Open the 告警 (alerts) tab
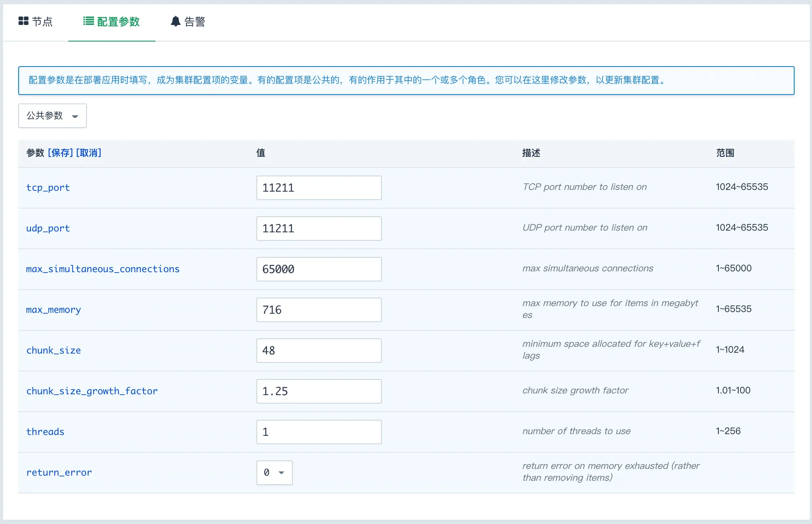The image size is (812, 524). (188, 21)
